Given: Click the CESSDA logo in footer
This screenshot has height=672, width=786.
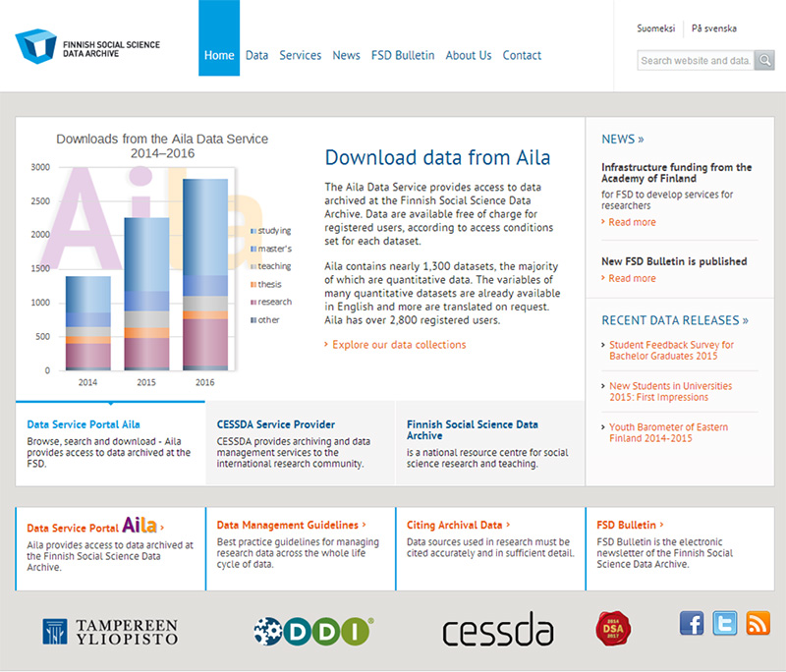Looking at the screenshot, I should coord(498,630).
